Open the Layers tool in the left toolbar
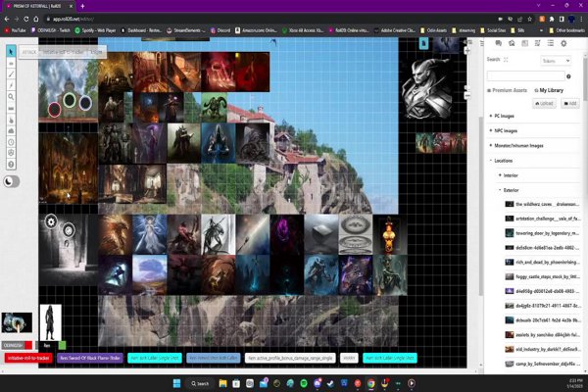 11,63
